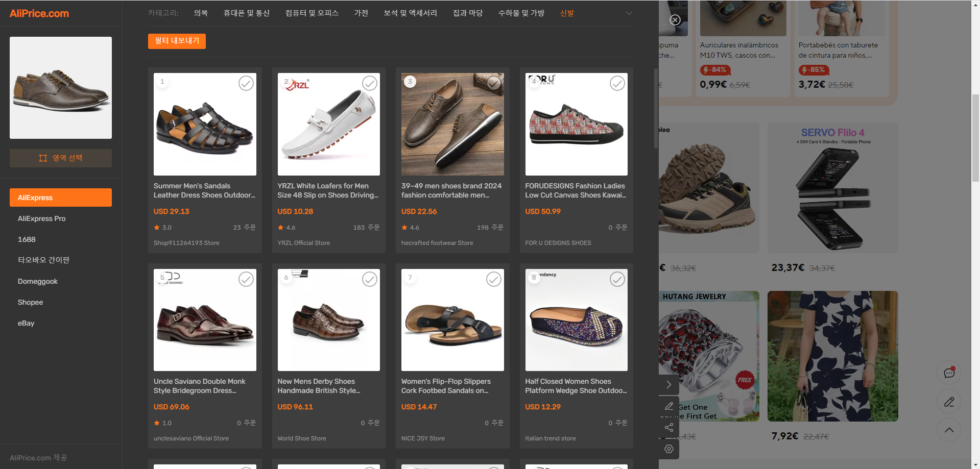This screenshot has width=980, height=469.
Task: Open the chat bubble floating icon
Action: (949, 373)
